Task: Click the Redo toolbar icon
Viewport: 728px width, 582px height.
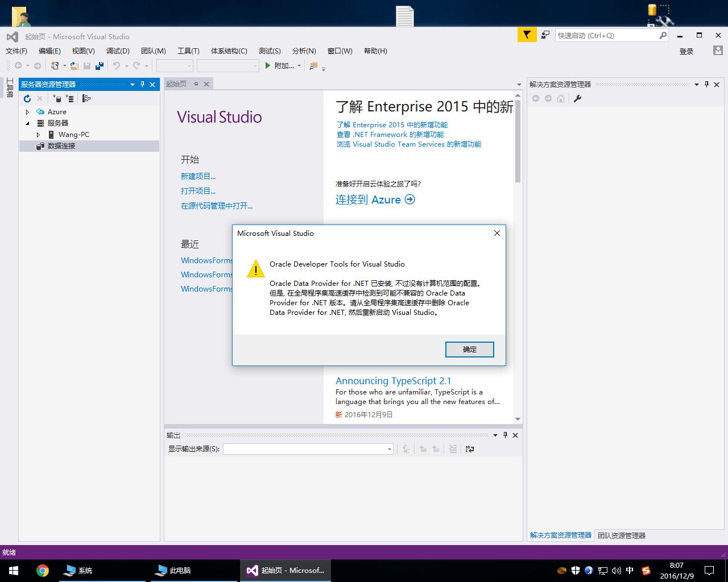Action: (x=136, y=66)
